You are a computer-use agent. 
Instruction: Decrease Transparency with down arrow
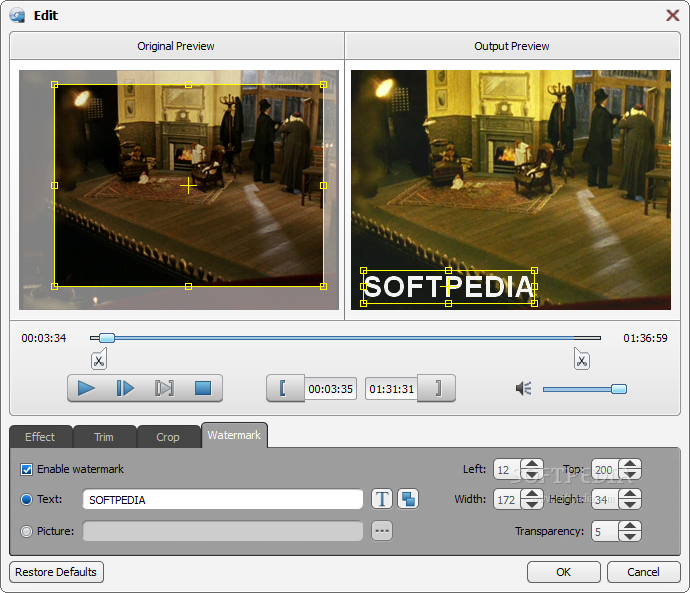(630, 537)
